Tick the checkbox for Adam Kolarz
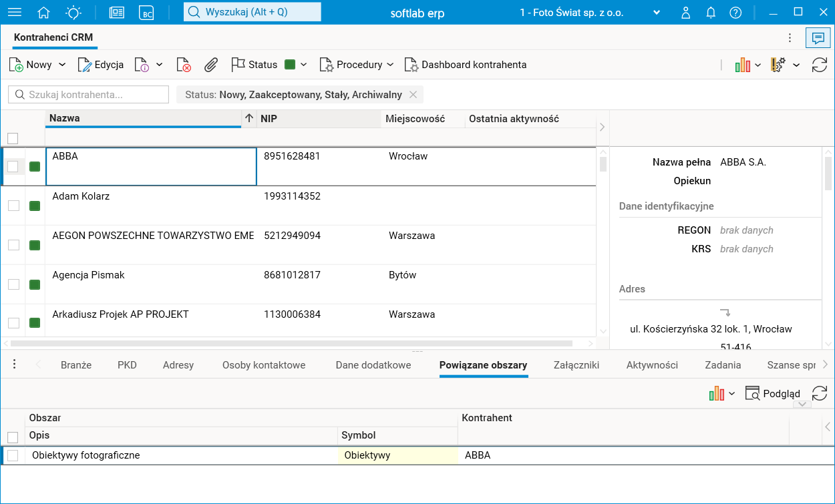This screenshot has height=504, width=835. click(x=13, y=206)
